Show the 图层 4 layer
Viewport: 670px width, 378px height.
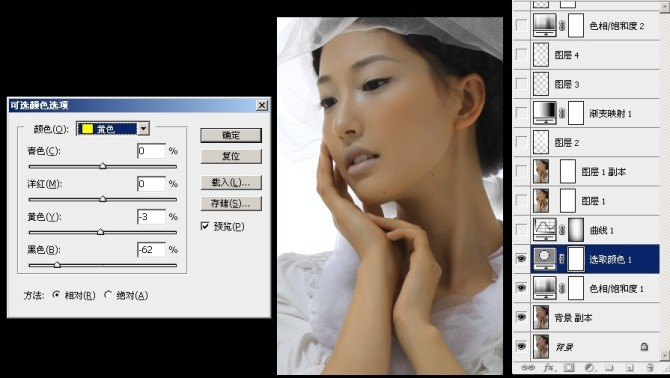521,55
